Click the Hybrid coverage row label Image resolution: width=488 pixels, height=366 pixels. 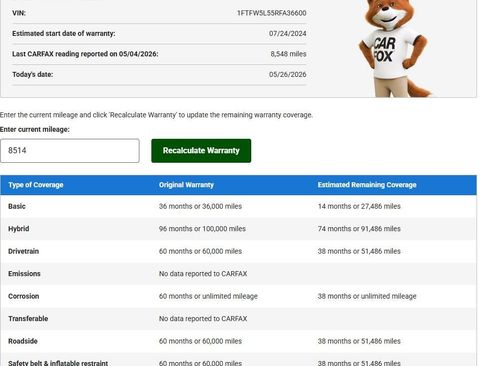click(x=19, y=229)
